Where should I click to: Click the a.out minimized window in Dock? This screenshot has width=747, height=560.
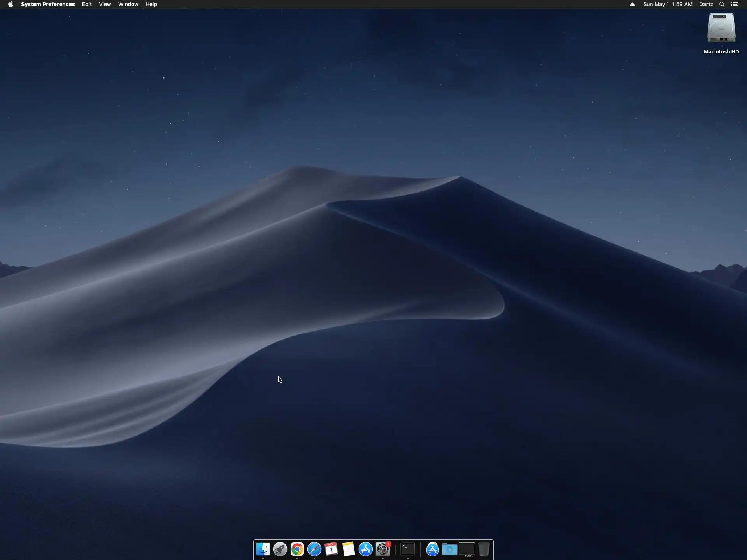467,549
